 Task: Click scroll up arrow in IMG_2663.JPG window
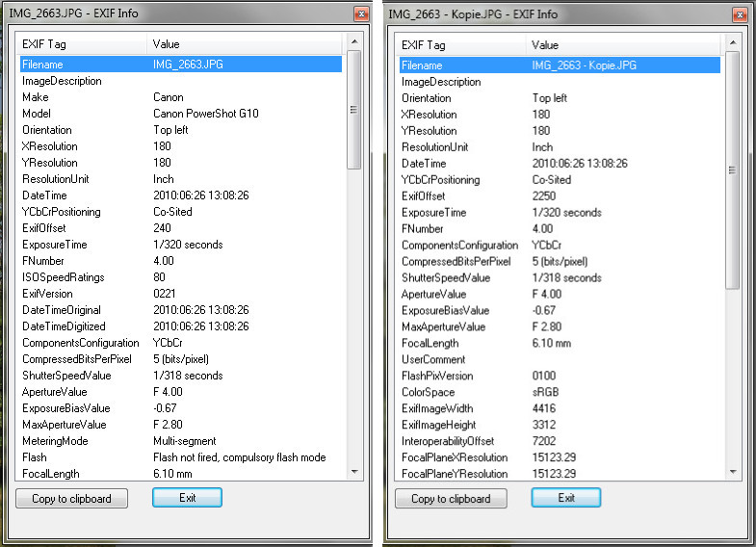(354, 42)
